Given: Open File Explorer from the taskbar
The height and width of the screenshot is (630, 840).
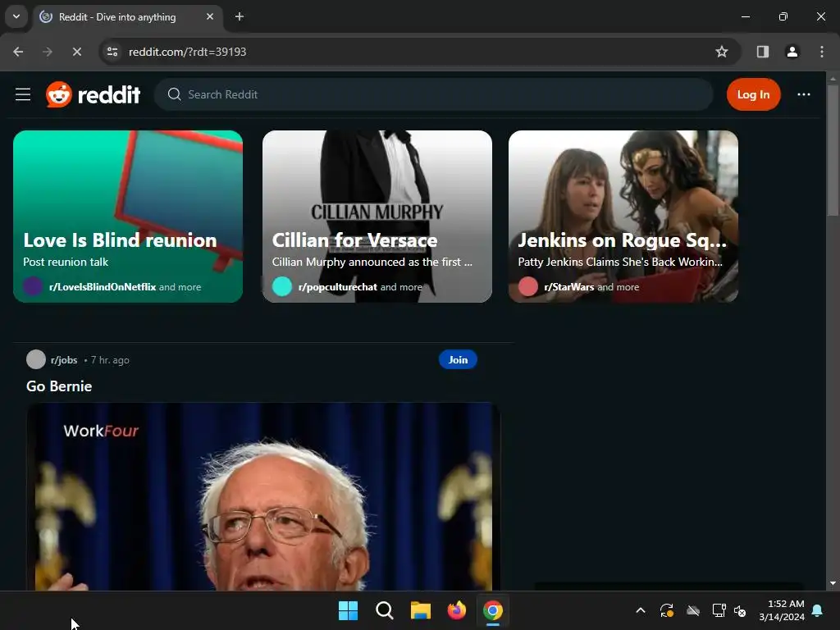Looking at the screenshot, I should click(421, 610).
